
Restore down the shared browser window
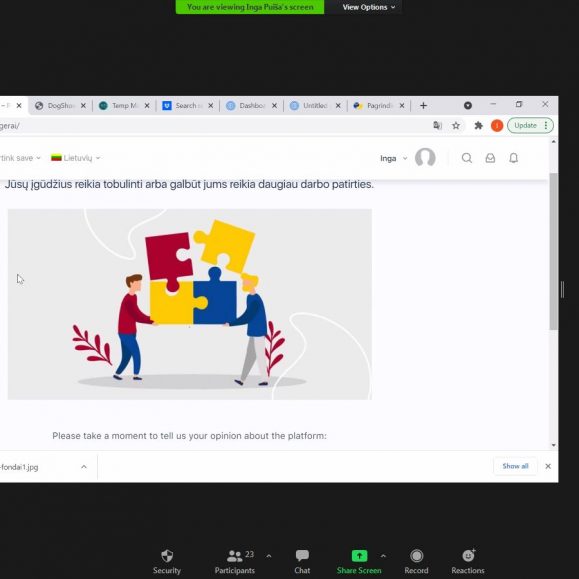point(519,105)
